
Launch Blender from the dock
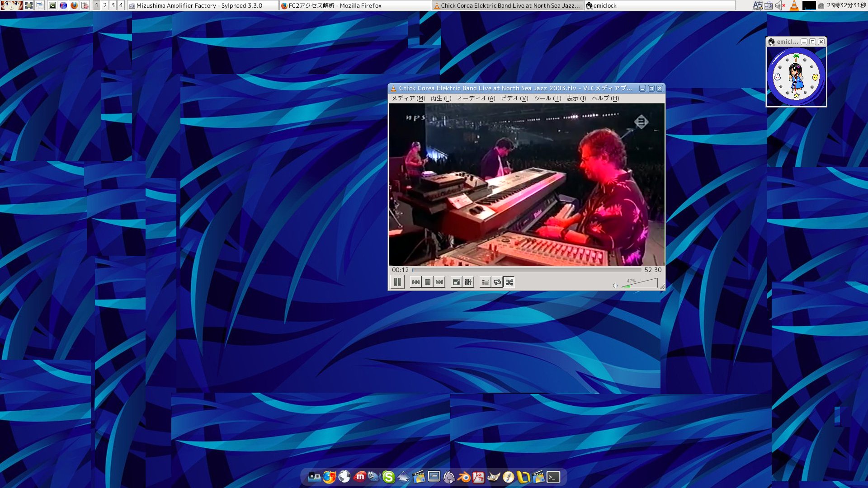(x=464, y=477)
